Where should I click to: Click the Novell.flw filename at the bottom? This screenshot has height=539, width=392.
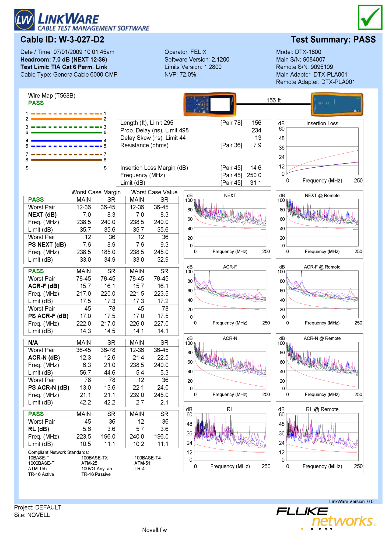[x=155, y=530]
